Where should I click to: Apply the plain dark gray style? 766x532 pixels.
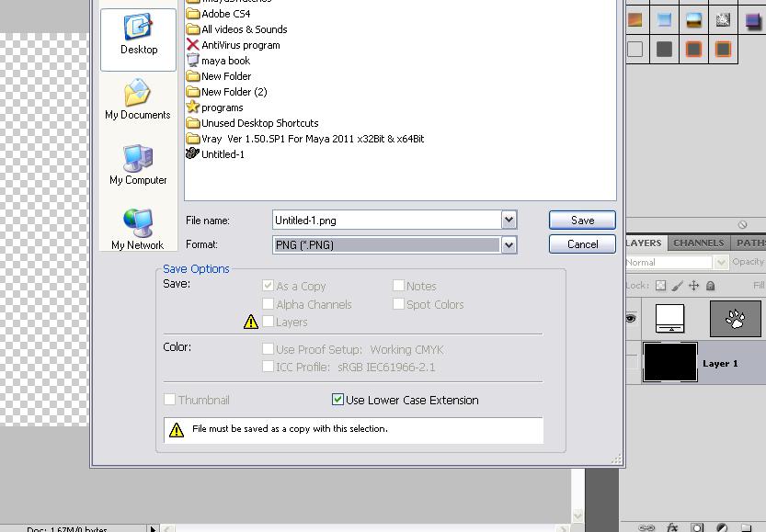[x=664, y=50]
